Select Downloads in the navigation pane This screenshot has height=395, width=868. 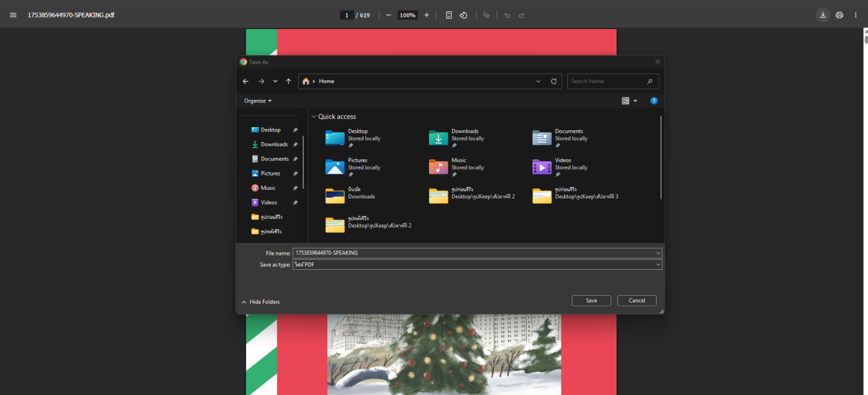274,144
